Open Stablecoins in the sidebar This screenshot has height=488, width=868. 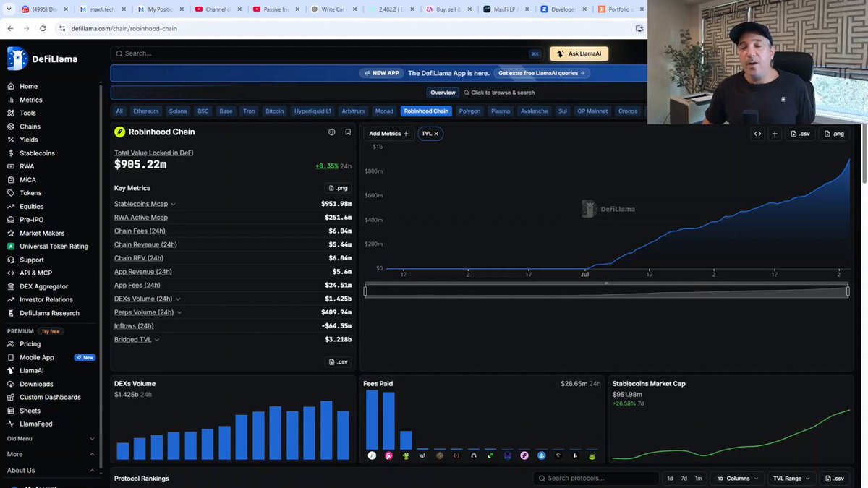tap(37, 153)
